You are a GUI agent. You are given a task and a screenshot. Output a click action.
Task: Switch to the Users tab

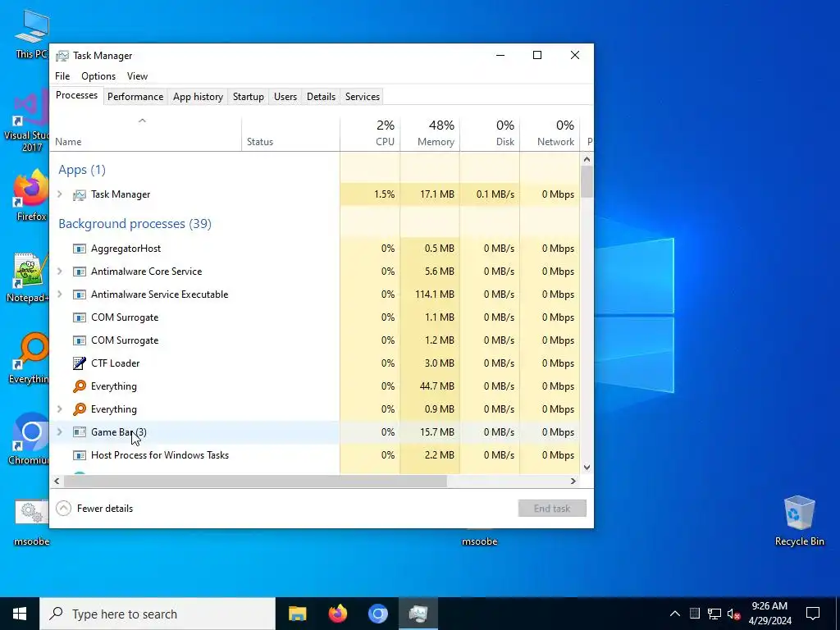[285, 97]
